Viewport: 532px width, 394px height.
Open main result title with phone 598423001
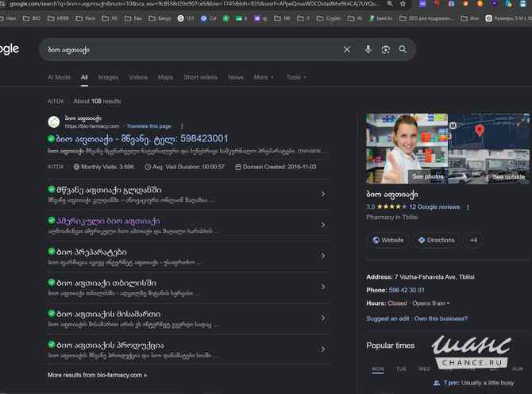pos(142,139)
